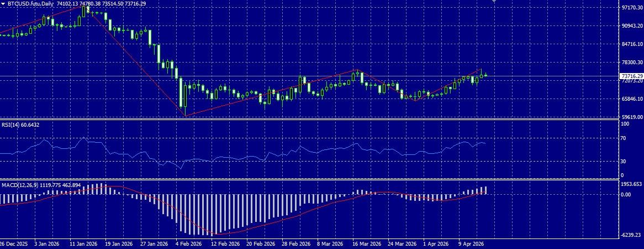Select the zigzag peak near 16 Mar 2026

point(358,70)
